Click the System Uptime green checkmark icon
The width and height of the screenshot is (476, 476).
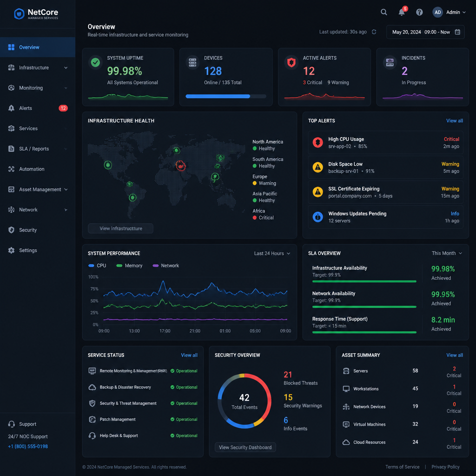(x=95, y=63)
